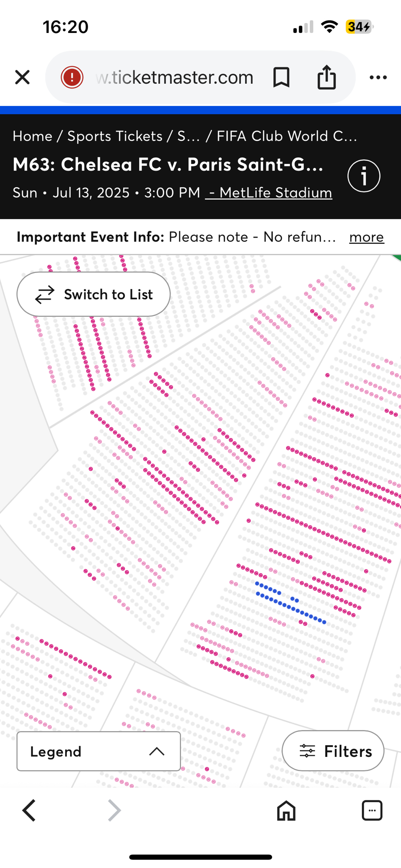Go to Home breadcrumb
This screenshot has height=868, width=401.
(33, 136)
